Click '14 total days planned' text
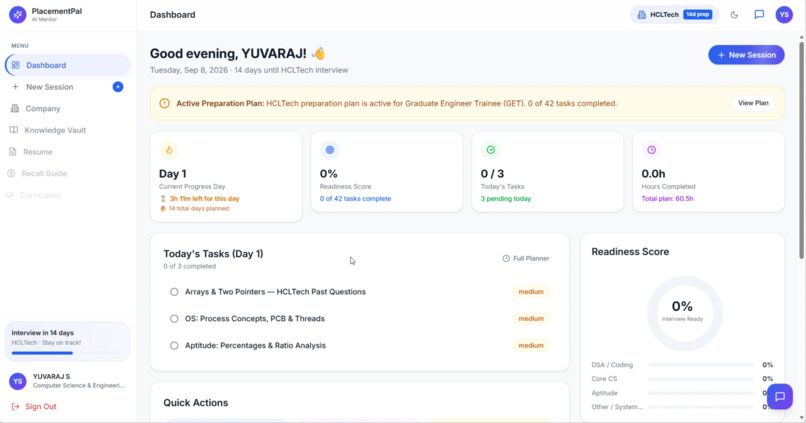The width and height of the screenshot is (806, 423). point(198,209)
